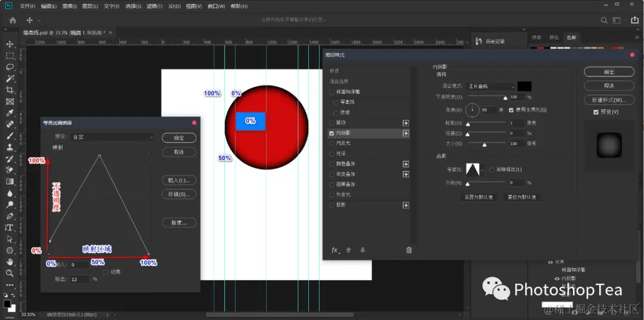644x320 pixels.
Task: Check the 消除锯齿(L) anti-alias checkbox
Action: tap(492, 170)
